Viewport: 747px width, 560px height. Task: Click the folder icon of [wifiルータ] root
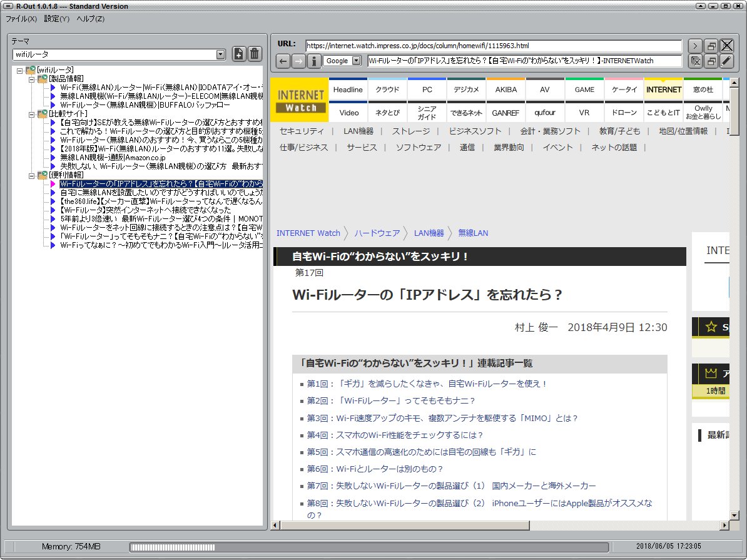click(31, 70)
